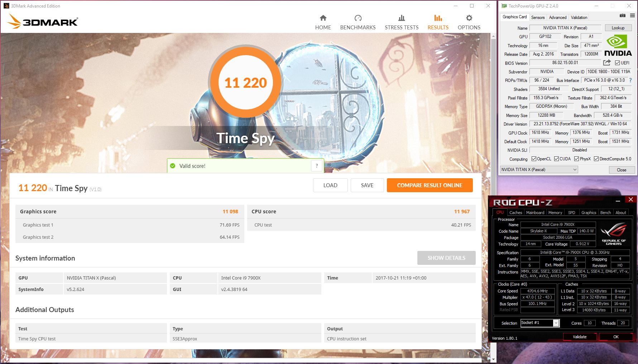Expand the NVIDIA TITAN X GPU dropdown
This screenshot has width=638, height=364.
tap(539, 170)
